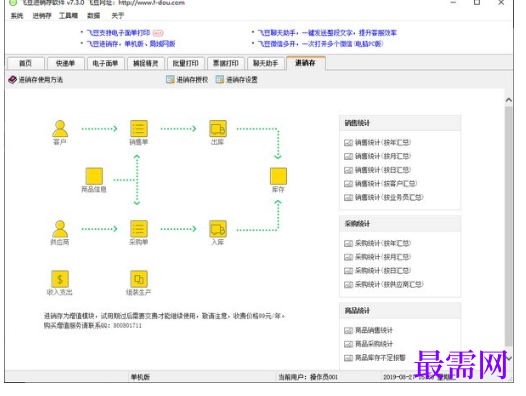Open the 收入支出 dollar icon
The width and height of the screenshot is (526, 396).
coord(60,279)
